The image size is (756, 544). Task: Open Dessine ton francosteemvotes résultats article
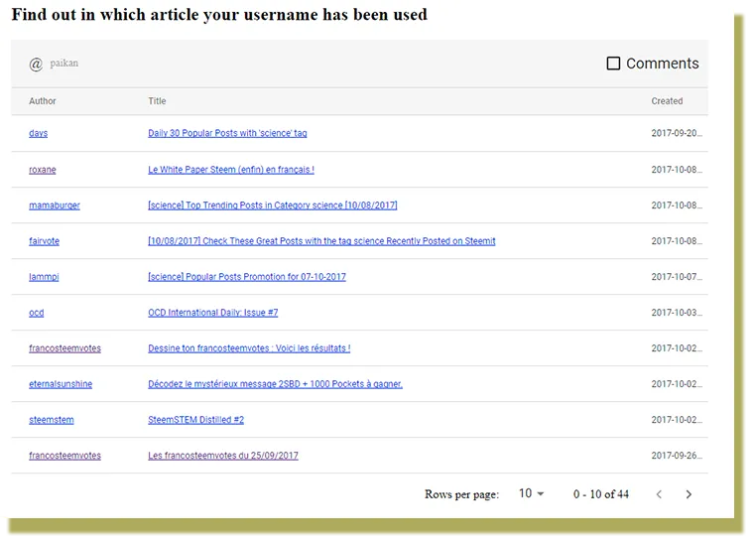(249, 348)
